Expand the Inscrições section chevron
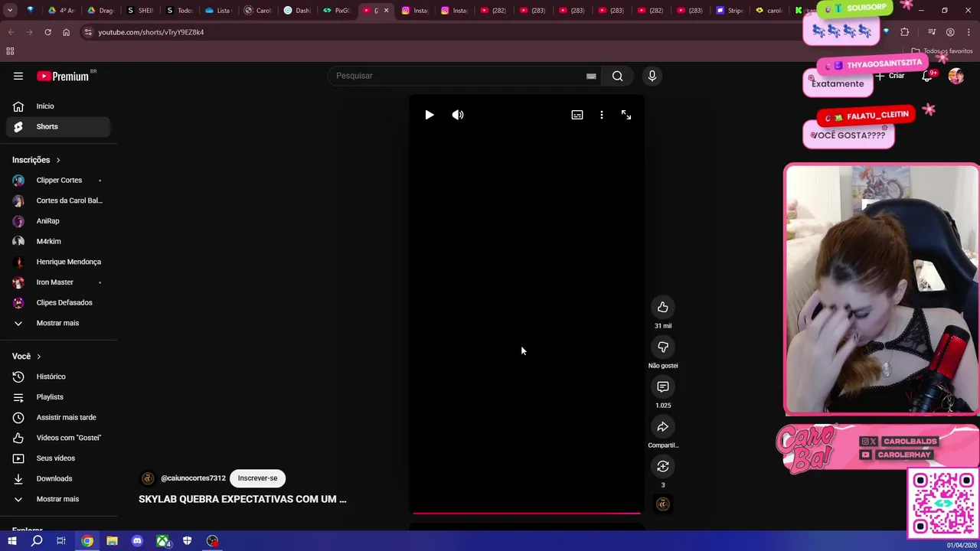Image resolution: width=980 pixels, height=551 pixels. tap(57, 160)
